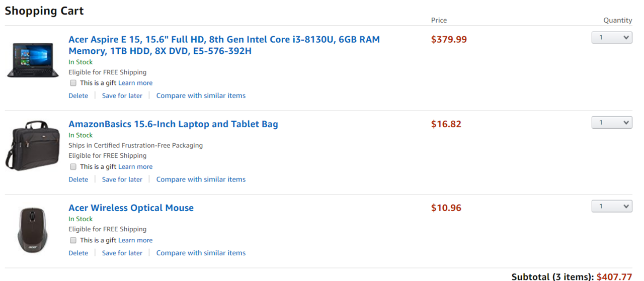Click the AmazonBasics laptop bag product image

point(30,145)
